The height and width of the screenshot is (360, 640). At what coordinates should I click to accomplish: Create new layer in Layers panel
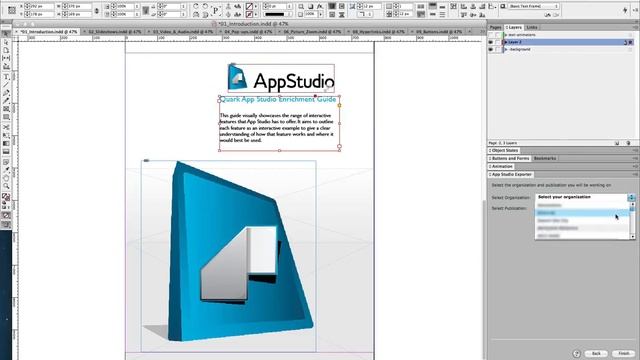coord(617,143)
